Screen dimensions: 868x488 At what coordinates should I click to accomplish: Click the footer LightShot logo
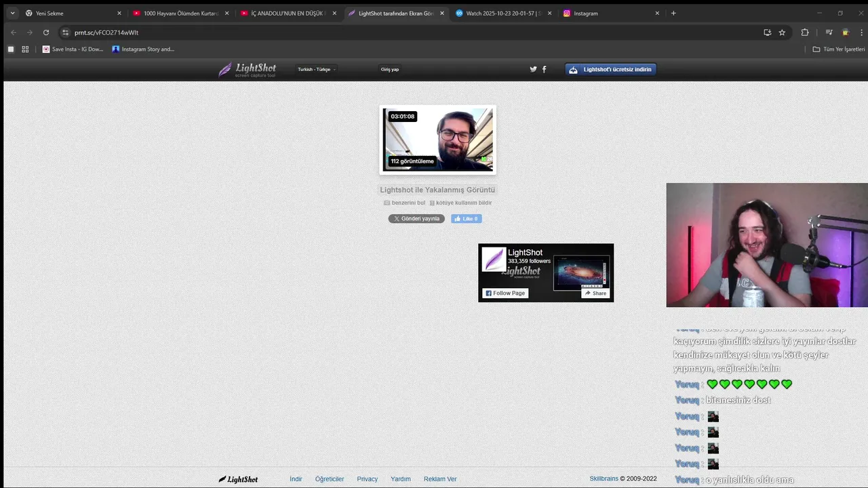pyautogui.click(x=238, y=479)
